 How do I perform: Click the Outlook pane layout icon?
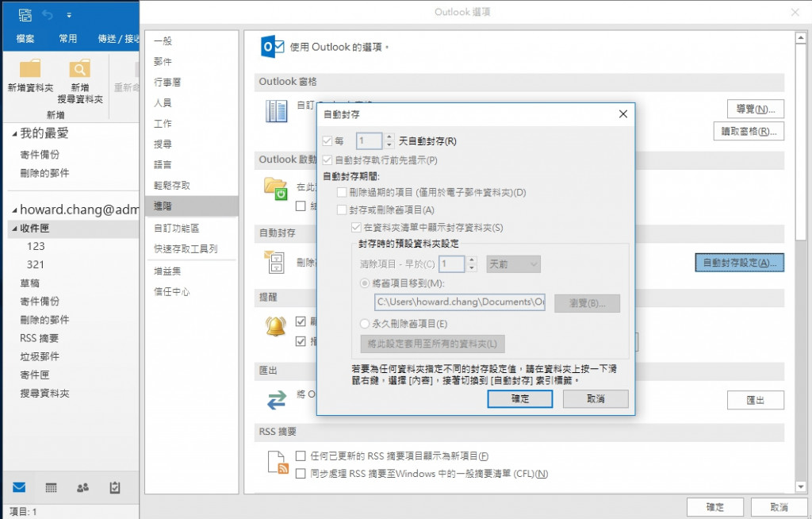pos(276,111)
